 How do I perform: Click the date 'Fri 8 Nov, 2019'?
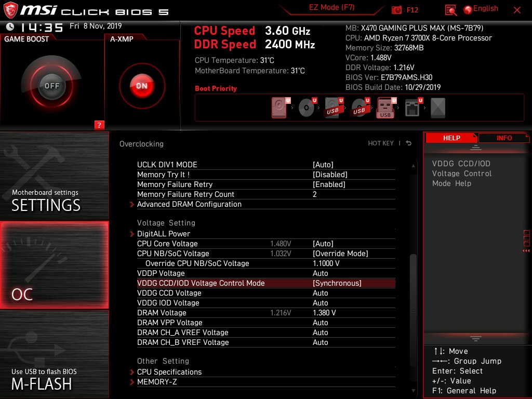pyautogui.click(x=96, y=26)
